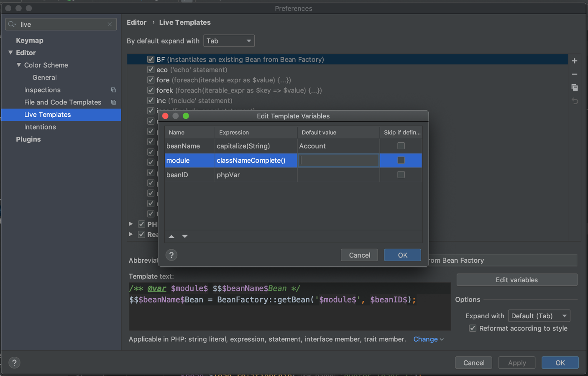This screenshot has width=588, height=376.
Task: Restore deleted default templates
Action: [575, 101]
